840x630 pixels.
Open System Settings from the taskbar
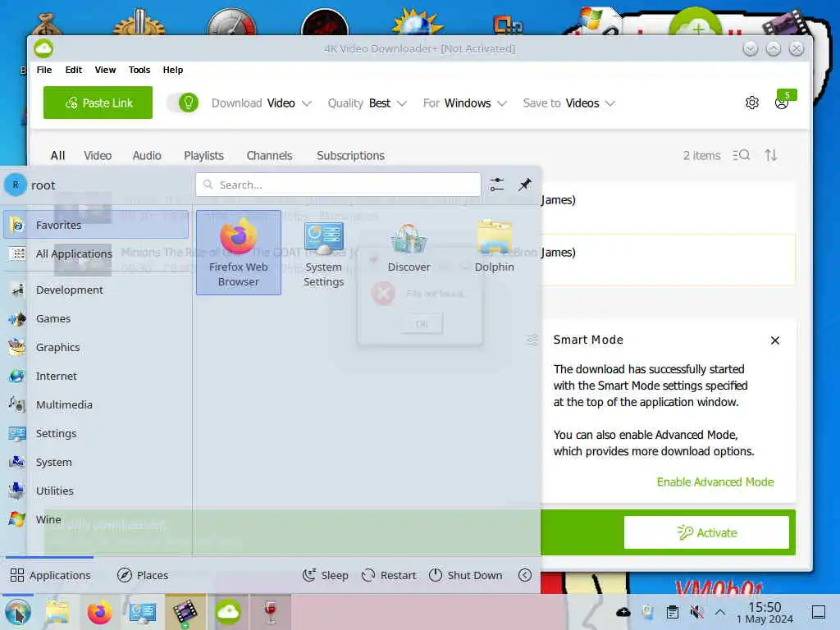click(142, 612)
